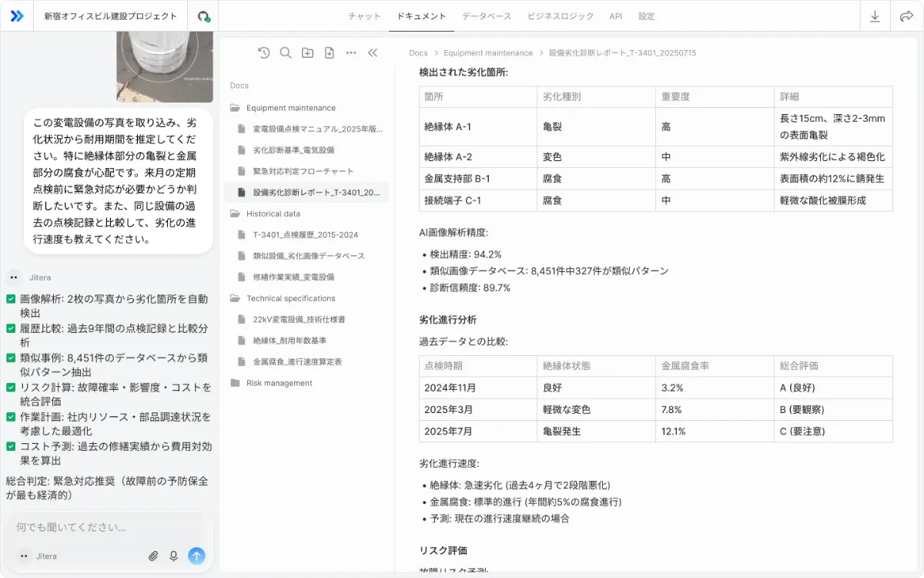Switch to the 設定 tab
Screen dimensions: 924x578
tap(647, 16)
